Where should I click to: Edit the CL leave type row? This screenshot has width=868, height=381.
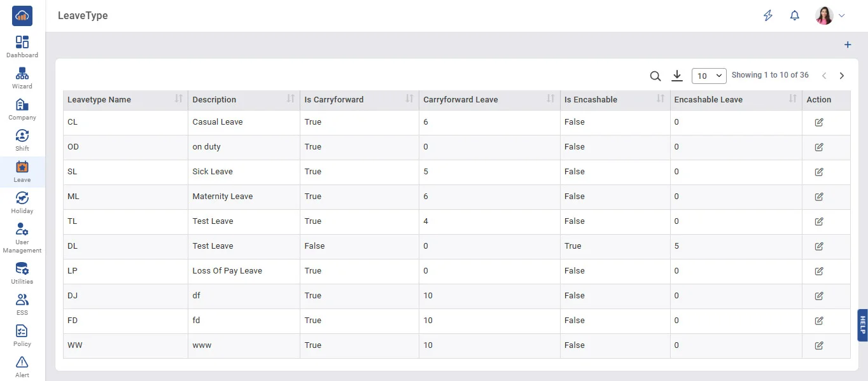click(x=819, y=122)
